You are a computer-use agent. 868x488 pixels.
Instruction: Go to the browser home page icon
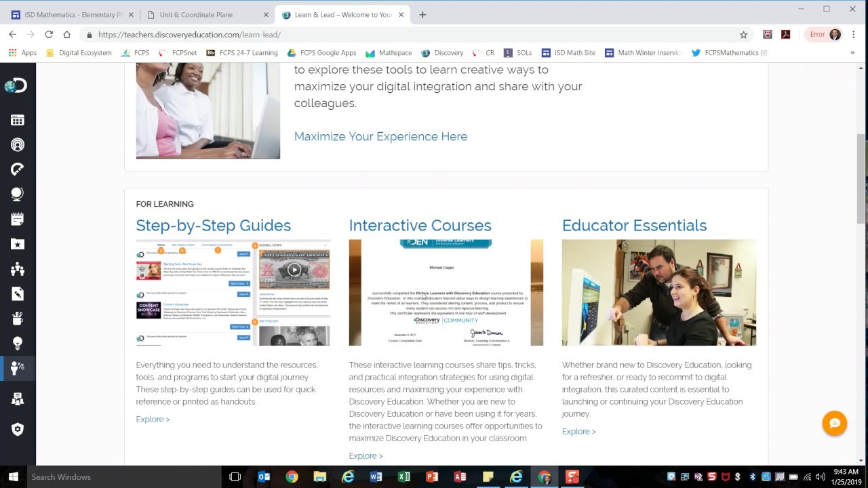[66, 35]
